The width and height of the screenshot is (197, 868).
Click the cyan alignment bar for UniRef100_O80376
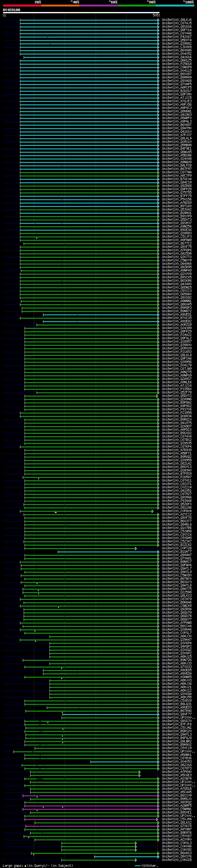(127, 857)
